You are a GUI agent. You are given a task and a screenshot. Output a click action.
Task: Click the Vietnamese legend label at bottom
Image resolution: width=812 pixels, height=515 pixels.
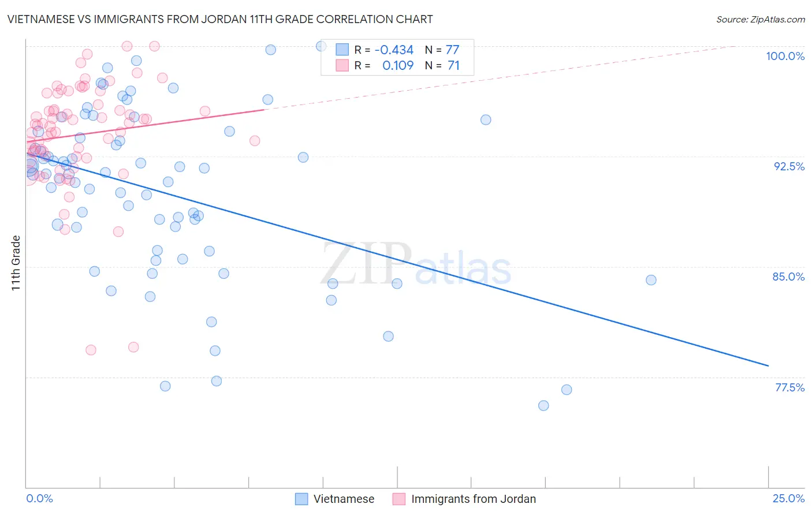pyautogui.click(x=344, y=499)
